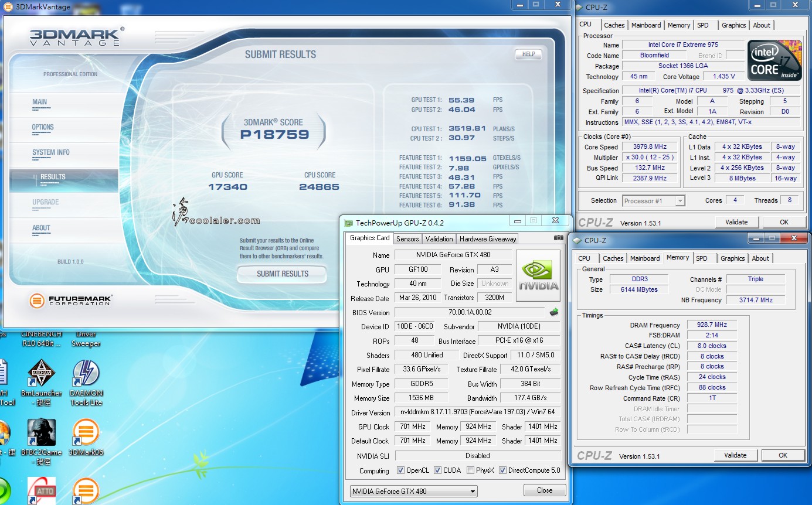The image size is (812, 505).
Task: Open the Processor #1 selection dropdown in CPU-Z
Action: (654, 201)
